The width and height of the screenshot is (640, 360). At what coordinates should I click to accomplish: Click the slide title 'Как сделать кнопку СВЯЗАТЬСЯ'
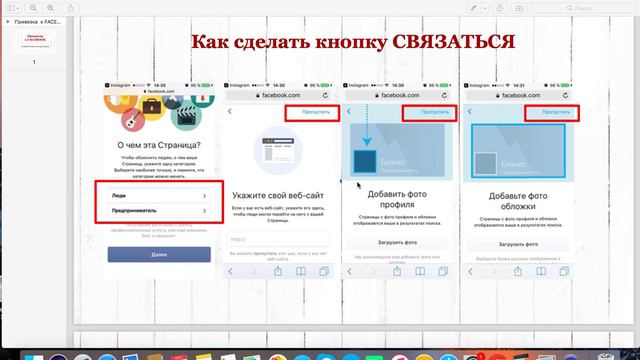[353, 42]
